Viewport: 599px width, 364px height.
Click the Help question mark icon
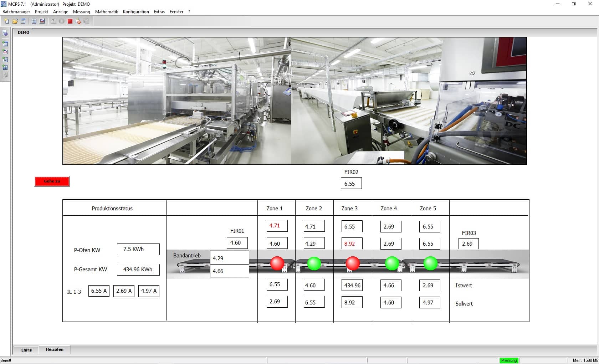[53, 21]
